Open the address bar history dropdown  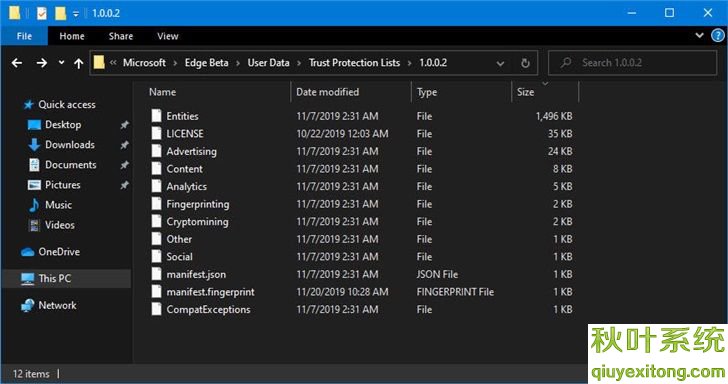(x=500, y=63)
